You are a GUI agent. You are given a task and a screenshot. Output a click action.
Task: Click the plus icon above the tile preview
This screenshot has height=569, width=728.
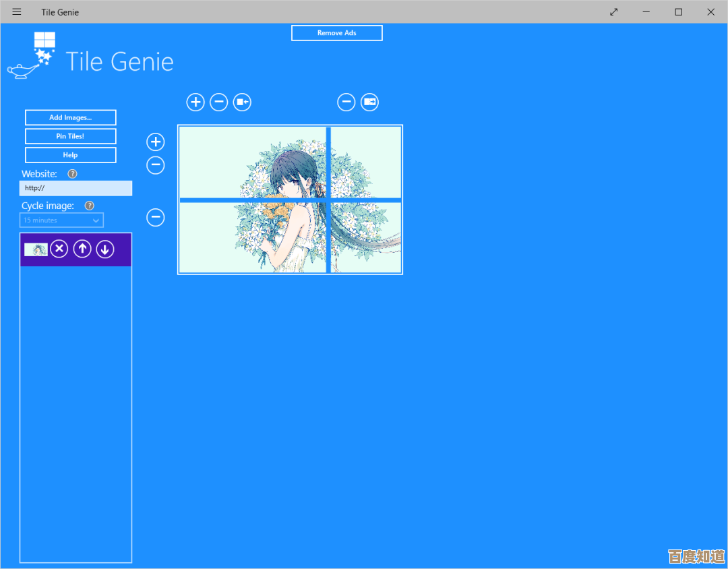point(195,102)
